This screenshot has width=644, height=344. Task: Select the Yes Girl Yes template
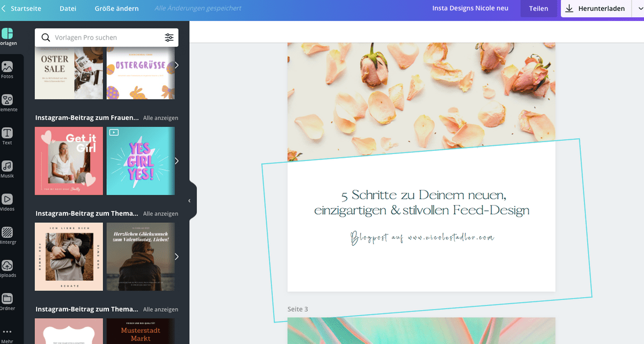(141, 161)
